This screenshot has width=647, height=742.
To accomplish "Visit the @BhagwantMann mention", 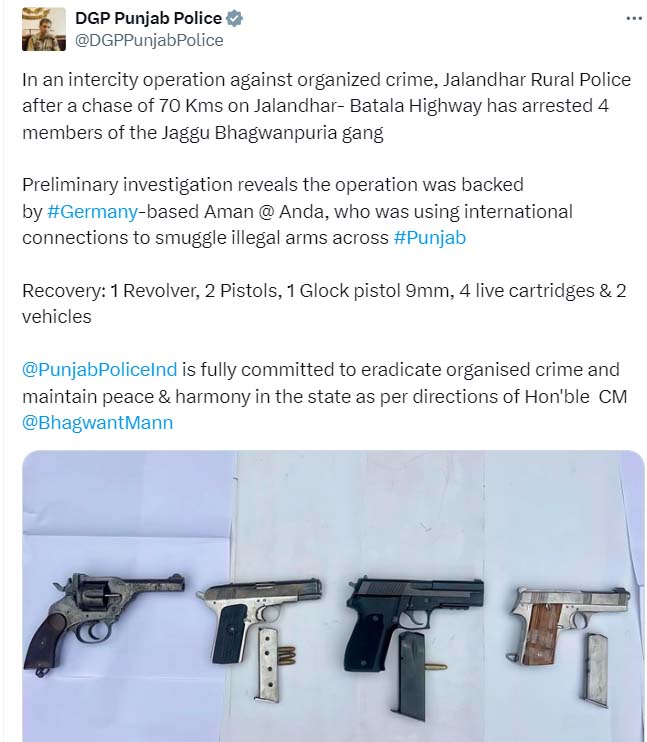I will coord(97,423).
